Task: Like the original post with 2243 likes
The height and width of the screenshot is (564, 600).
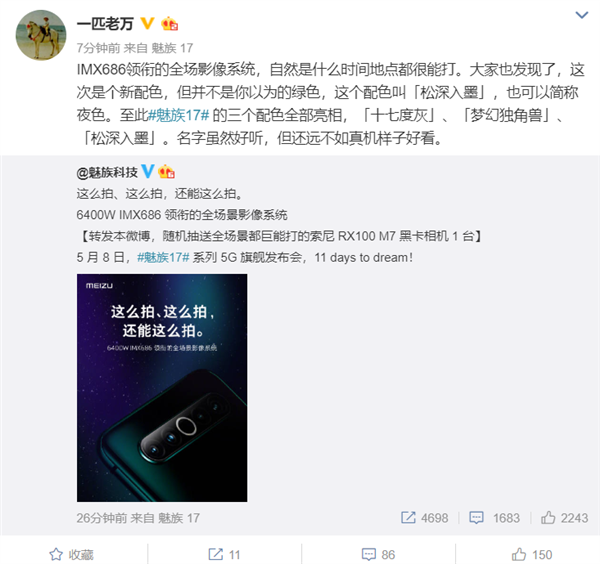Action: tap(564, 518)
